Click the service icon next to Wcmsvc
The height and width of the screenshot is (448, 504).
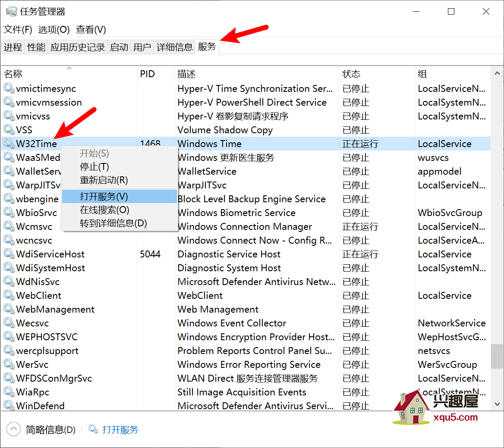[x=9, y=226]
